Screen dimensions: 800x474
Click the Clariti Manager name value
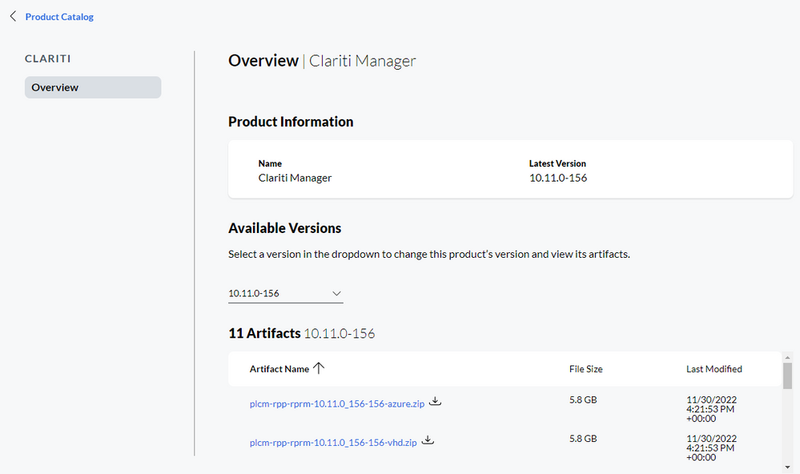[295, 178]
